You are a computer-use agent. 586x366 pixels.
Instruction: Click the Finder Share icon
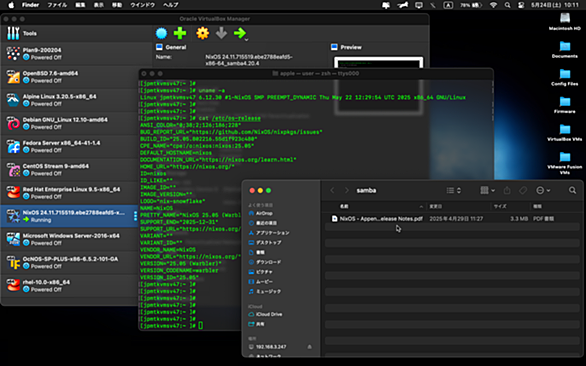[507, 191]
